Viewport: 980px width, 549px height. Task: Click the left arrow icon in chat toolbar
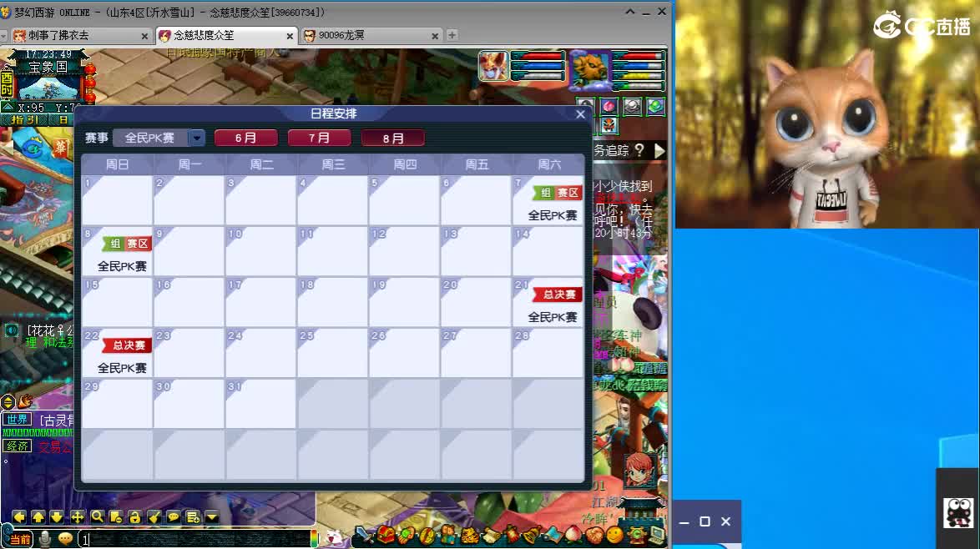click(18, 516)
